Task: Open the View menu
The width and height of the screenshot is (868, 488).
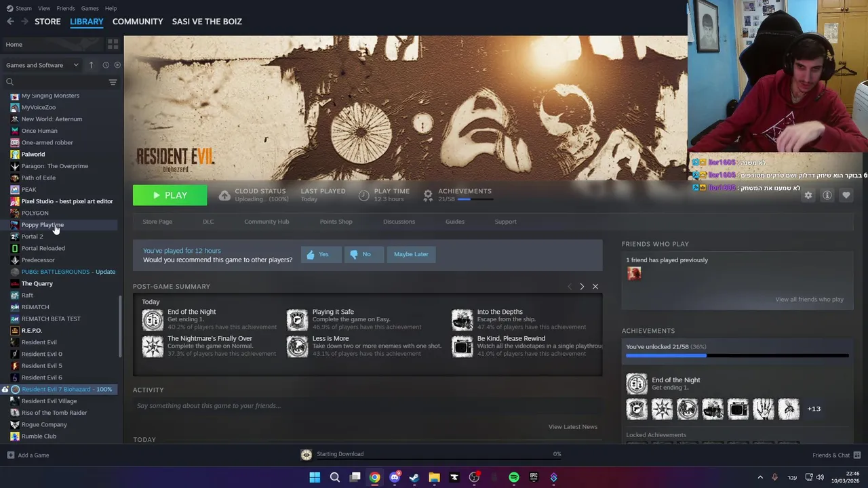Action: [44, 8]
